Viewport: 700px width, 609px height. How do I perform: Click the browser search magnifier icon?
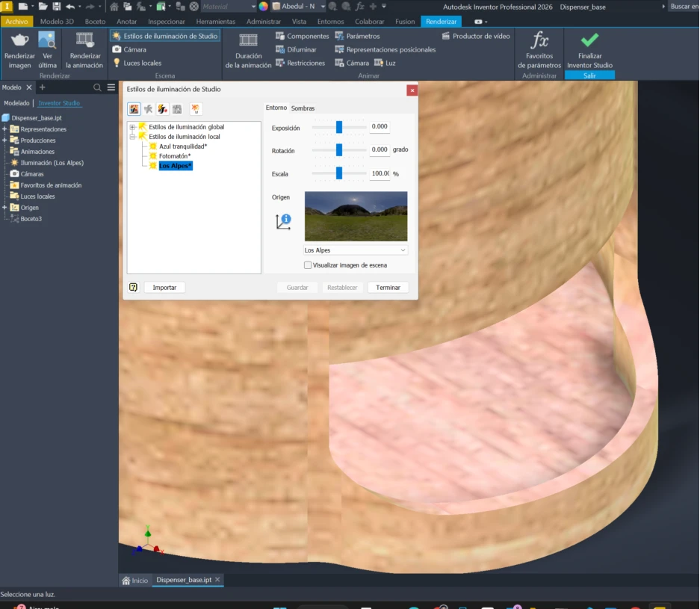[x=97, y=87]
